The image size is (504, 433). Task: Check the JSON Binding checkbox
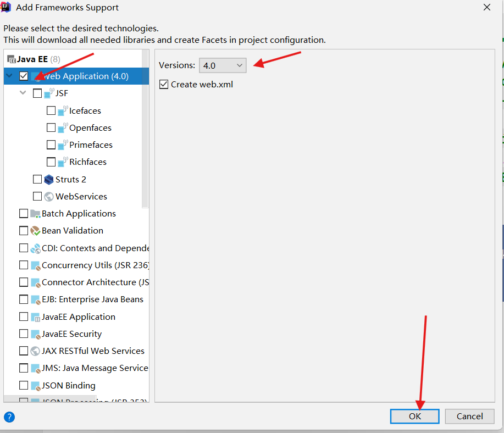pos(24,385)
